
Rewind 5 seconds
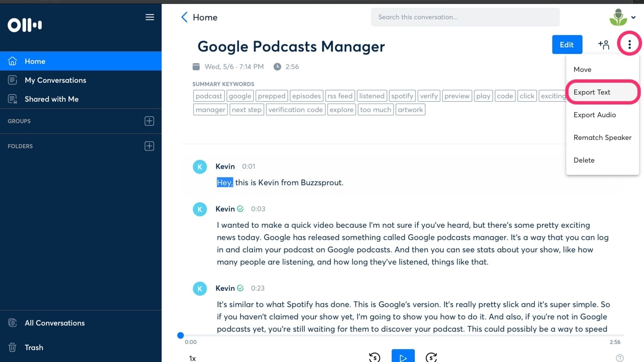click(x=375, y=357)
